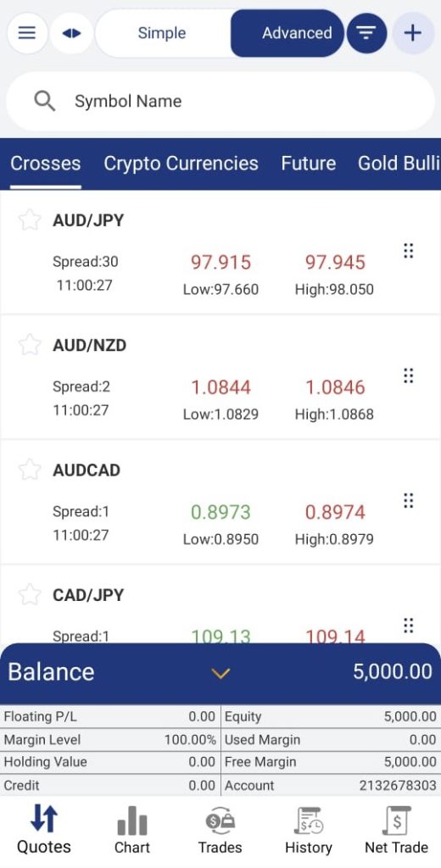Select AUD/NZD bid price 1.0844
This screenshot has width=441, height=868.
[220, 387]
